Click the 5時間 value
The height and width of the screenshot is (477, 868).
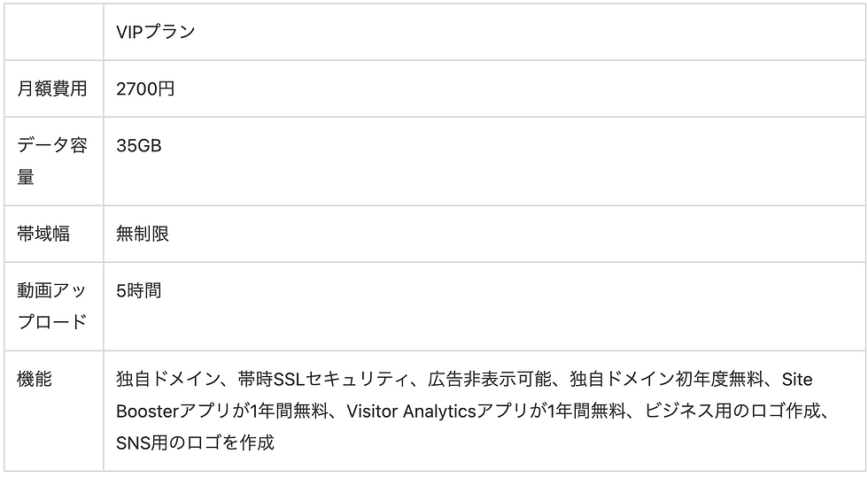[139, 290]
